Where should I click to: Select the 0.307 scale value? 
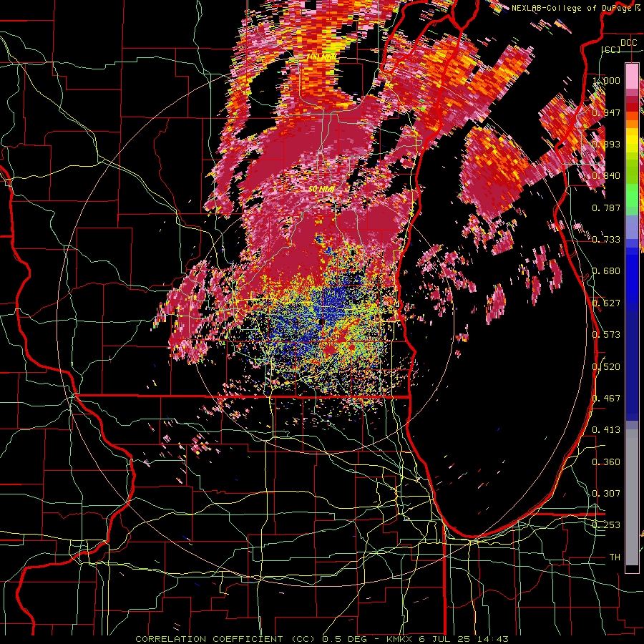pos(606,493)
